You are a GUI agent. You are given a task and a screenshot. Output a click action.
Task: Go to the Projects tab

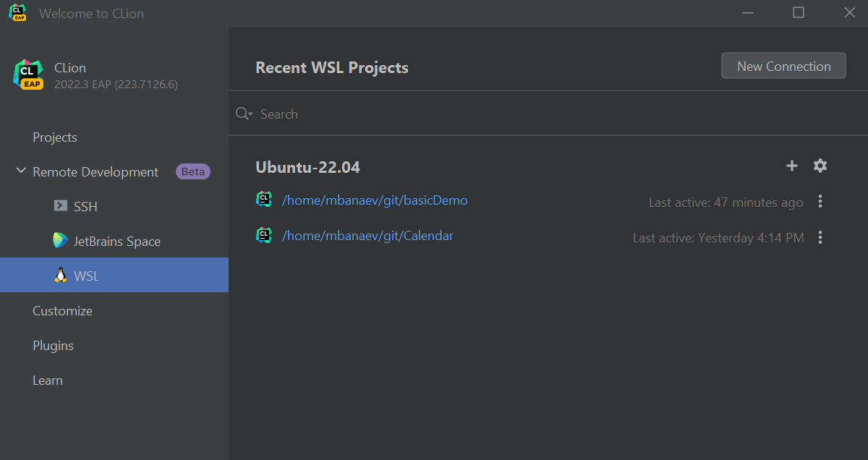[x=55, y=137]
